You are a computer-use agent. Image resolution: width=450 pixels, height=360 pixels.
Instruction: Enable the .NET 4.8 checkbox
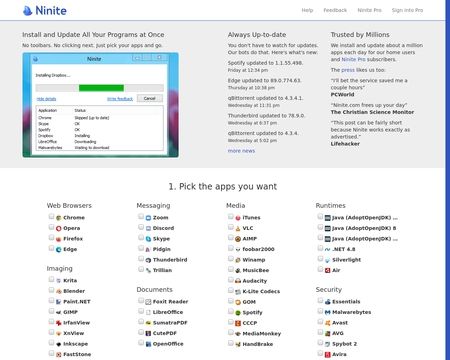[320, 248]
